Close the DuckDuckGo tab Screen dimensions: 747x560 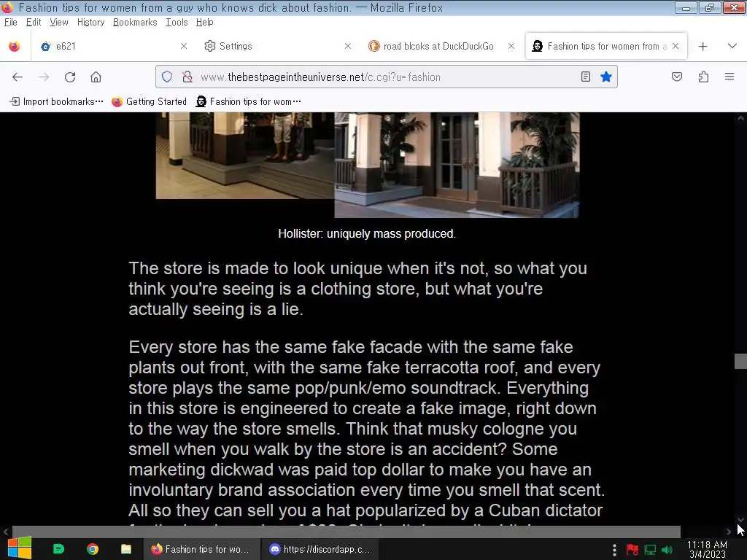511,46
